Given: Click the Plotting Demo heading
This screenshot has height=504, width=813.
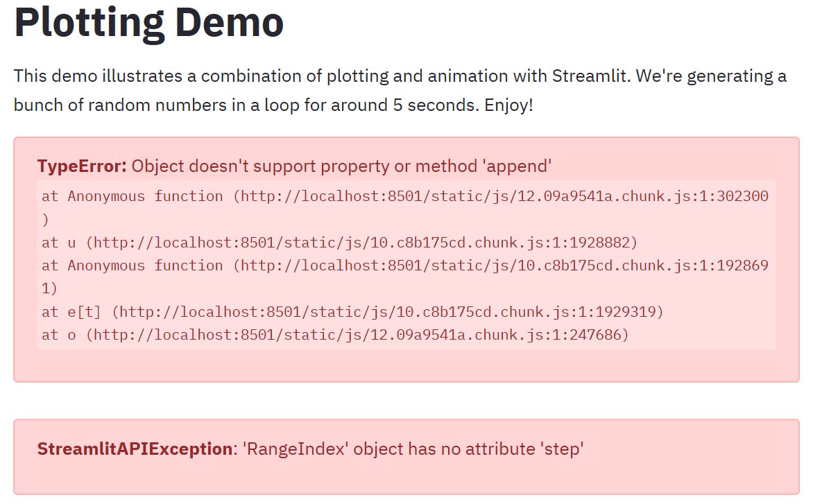Looking at the screenshot, I should [x=149, y=23].
